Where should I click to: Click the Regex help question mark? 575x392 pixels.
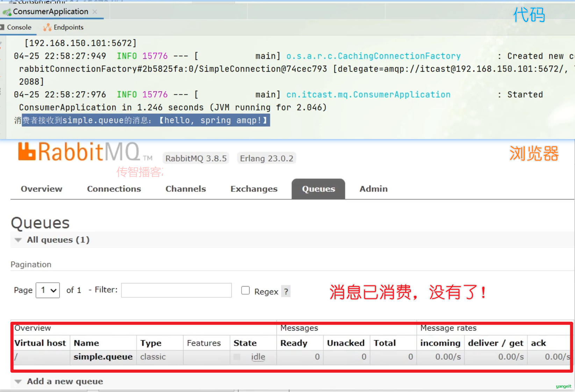(286, 291)
